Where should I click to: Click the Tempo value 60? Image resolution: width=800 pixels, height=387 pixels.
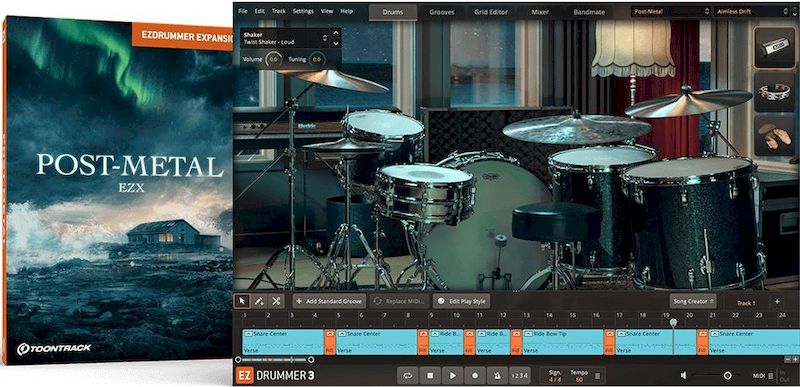(579, 379)
